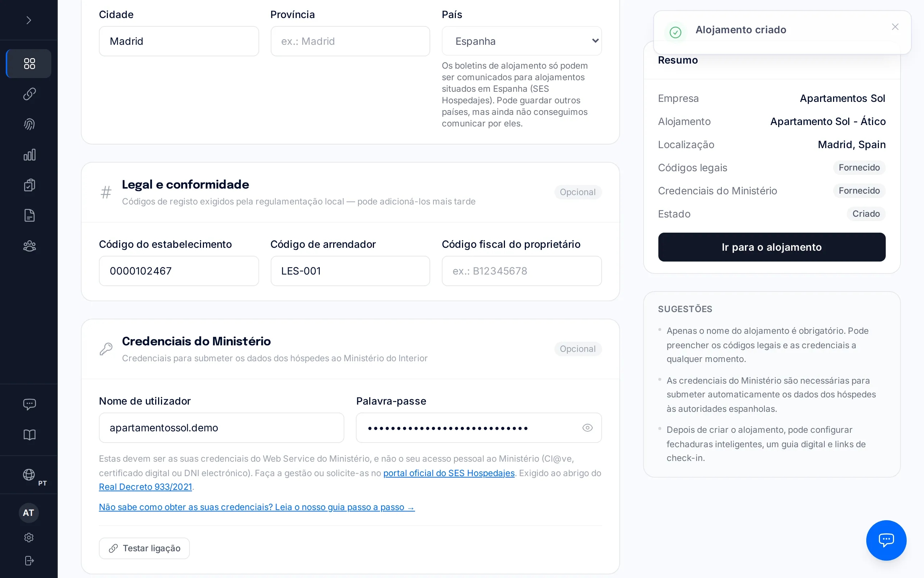The image size is (924, 578).
Task: Open the País dropdown set to Espanha
Action: 522,41
